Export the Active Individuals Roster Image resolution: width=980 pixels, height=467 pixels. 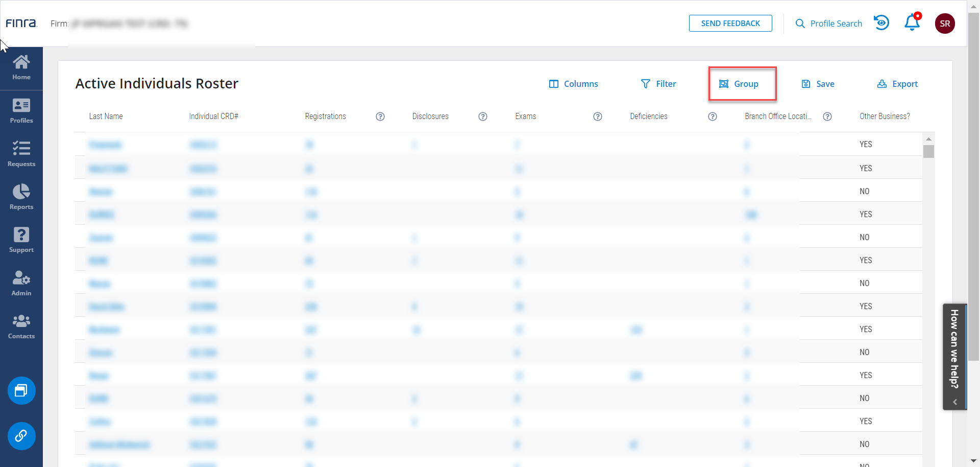(x=897, y=84)
